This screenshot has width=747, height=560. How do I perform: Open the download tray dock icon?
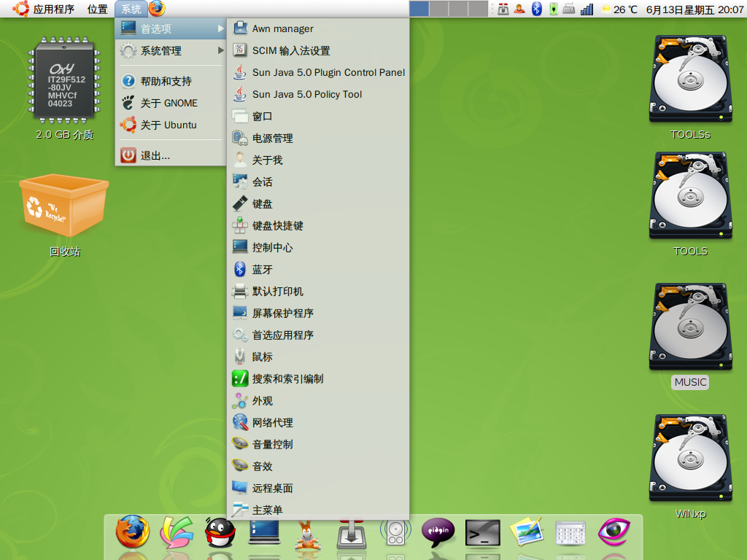tap(351, 532)
